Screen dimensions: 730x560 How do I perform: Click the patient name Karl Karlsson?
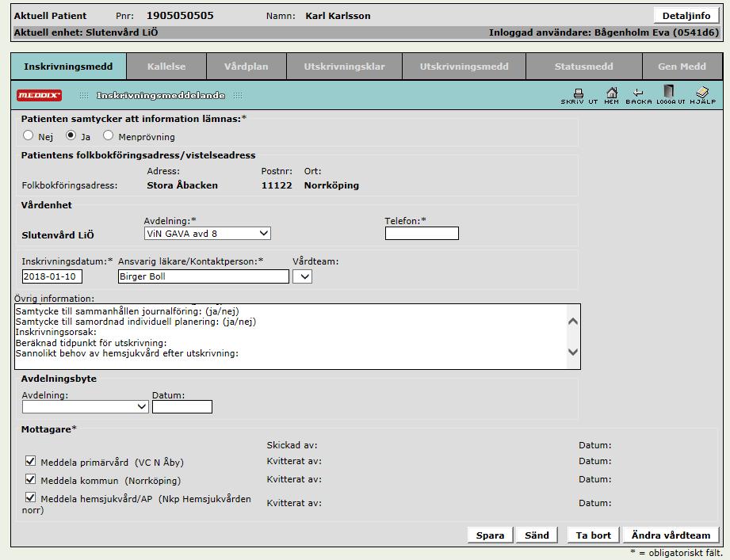pyautogui.click(x=338, y=16)
